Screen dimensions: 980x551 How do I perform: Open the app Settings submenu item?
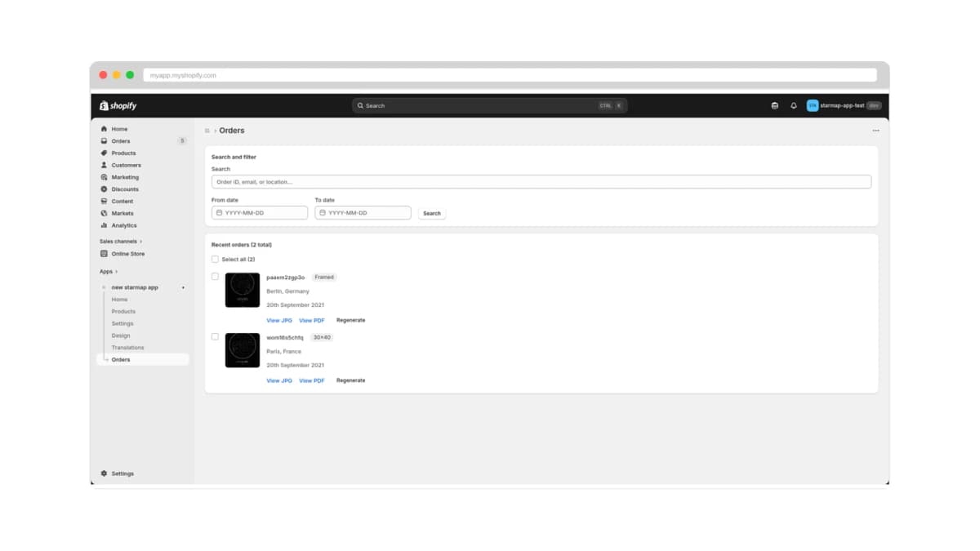122,323
